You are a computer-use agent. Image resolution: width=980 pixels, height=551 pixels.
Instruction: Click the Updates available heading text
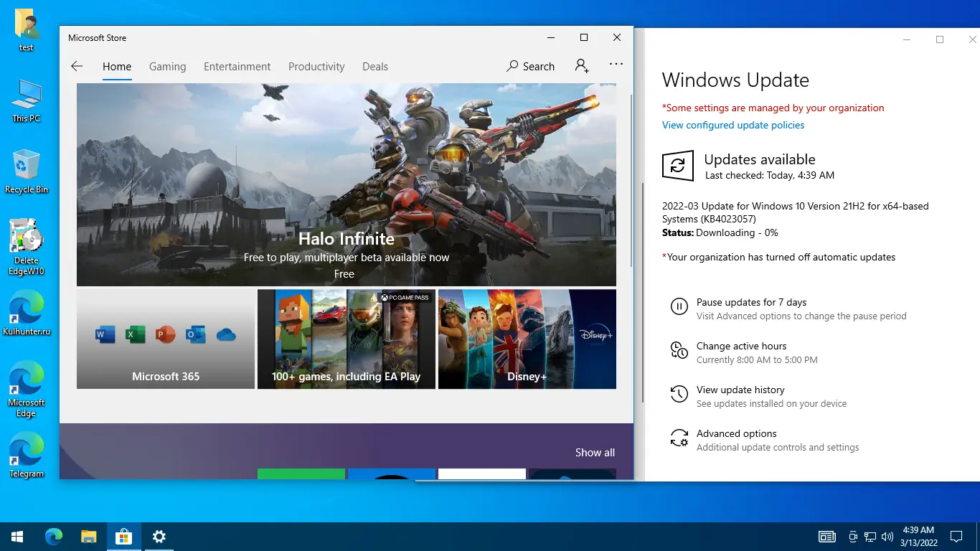click(x=760, y=159)
